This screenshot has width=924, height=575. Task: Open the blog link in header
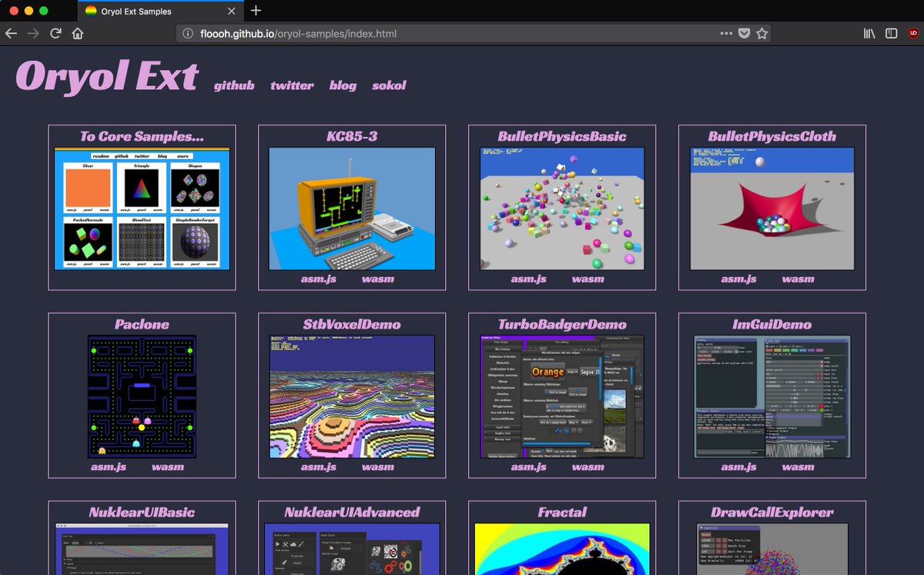click(x=343, y=85)
